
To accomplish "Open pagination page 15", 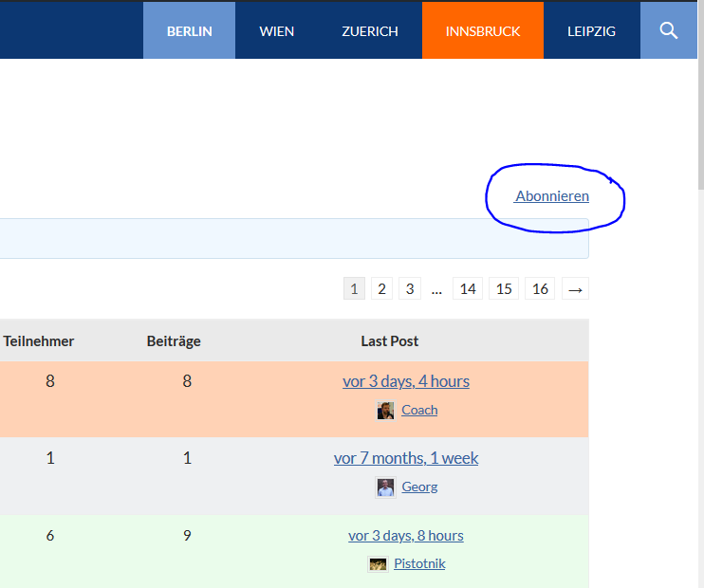I will (504, 288).
